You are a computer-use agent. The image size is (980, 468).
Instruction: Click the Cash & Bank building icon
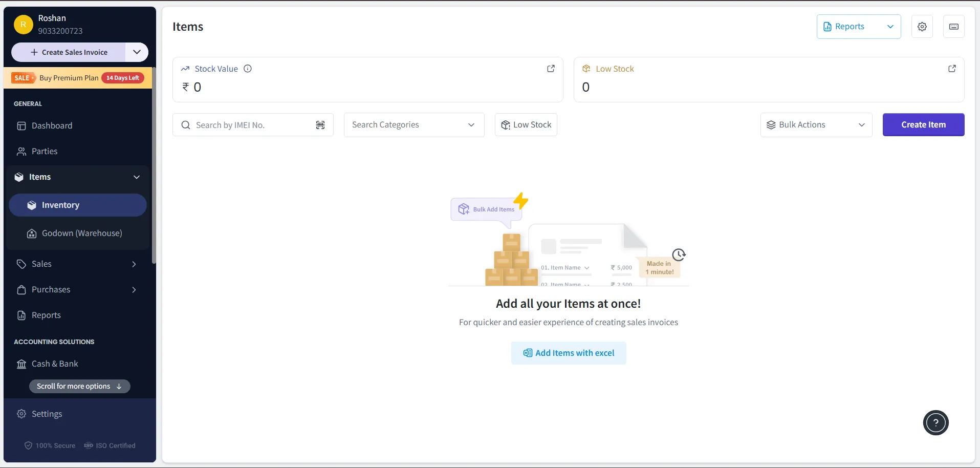pyautogui.click(x=21, y=364)
